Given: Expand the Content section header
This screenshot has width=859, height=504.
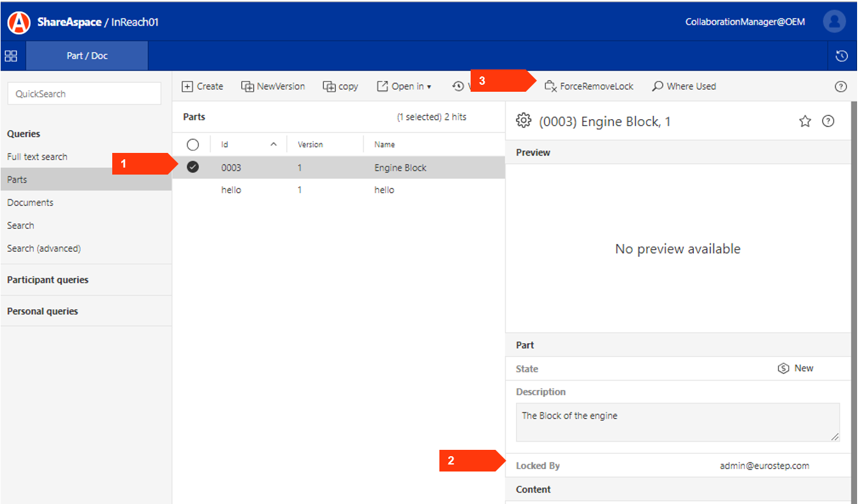Looking at the screenshot, I should [x=678, y=489].
